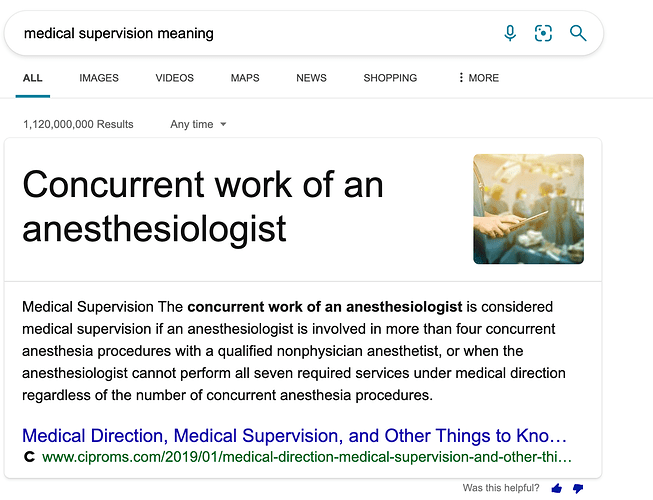
Task: Click the thumbs up helpful icon
Action: click(x=557, y=488)
